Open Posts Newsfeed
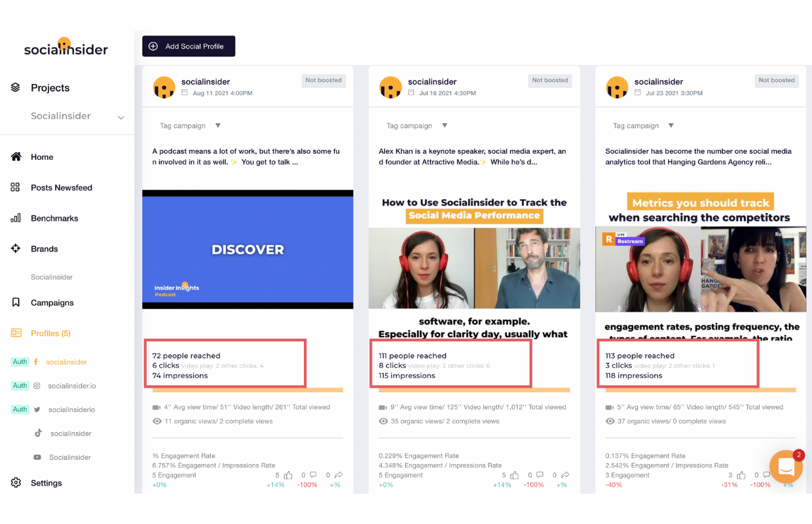This screenshot has height=524, width=812. 62,188
